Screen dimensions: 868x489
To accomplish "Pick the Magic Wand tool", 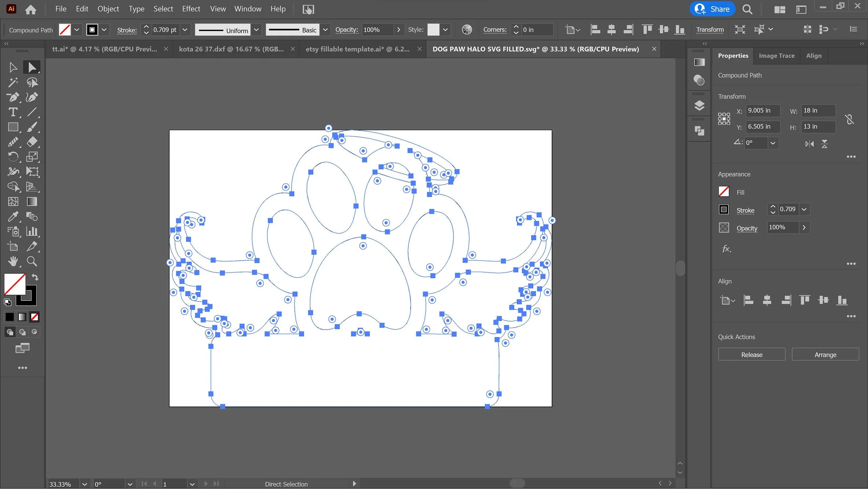I will point(13,82).
